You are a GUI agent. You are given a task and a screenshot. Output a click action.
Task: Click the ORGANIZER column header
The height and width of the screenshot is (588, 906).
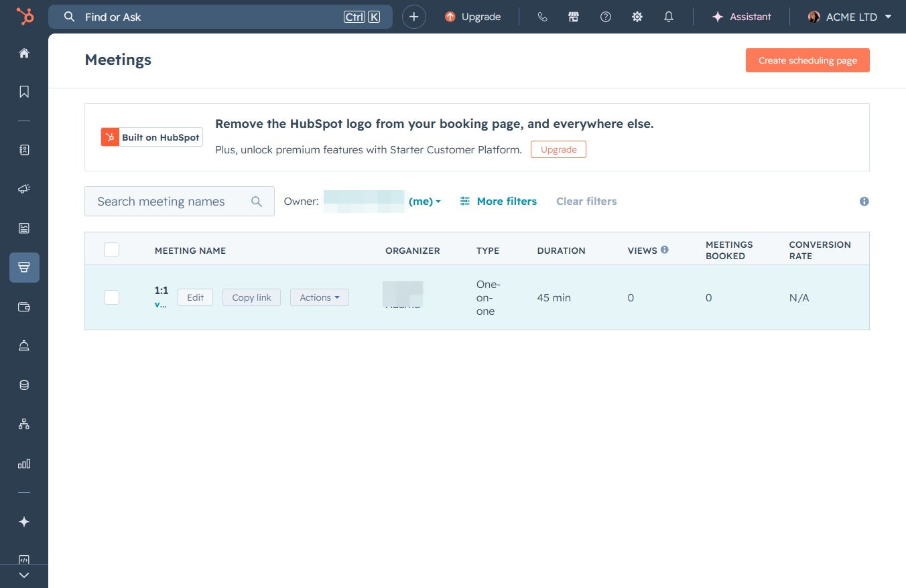pyautogui.click(x=413, y=250)
